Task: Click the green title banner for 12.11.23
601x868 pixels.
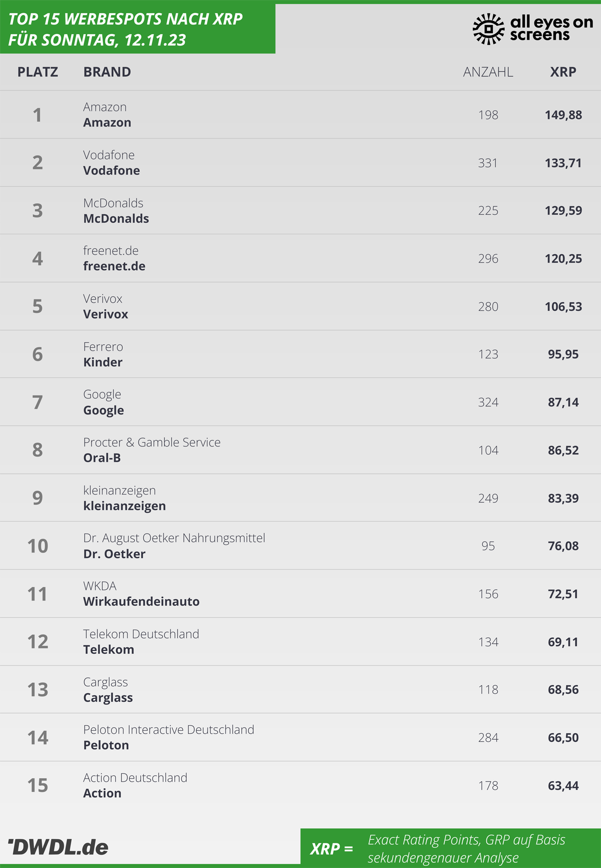Action: (138, 29)
